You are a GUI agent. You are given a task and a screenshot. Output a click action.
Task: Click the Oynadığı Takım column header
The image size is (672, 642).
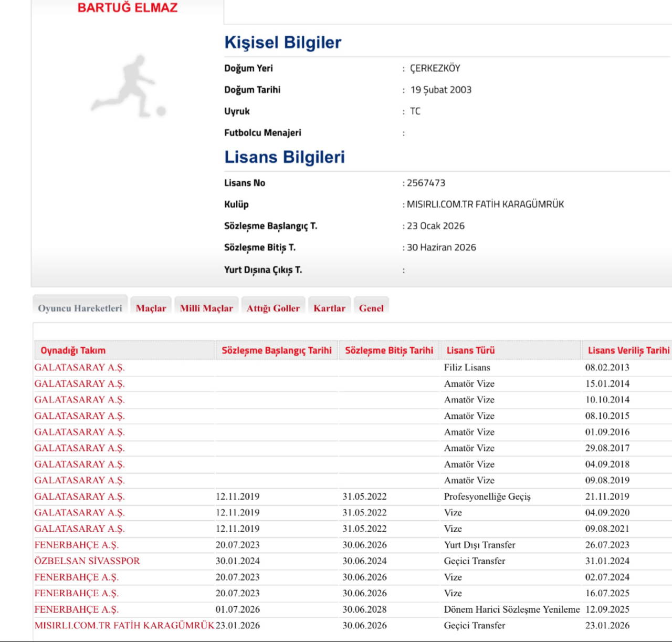[73, 350]
